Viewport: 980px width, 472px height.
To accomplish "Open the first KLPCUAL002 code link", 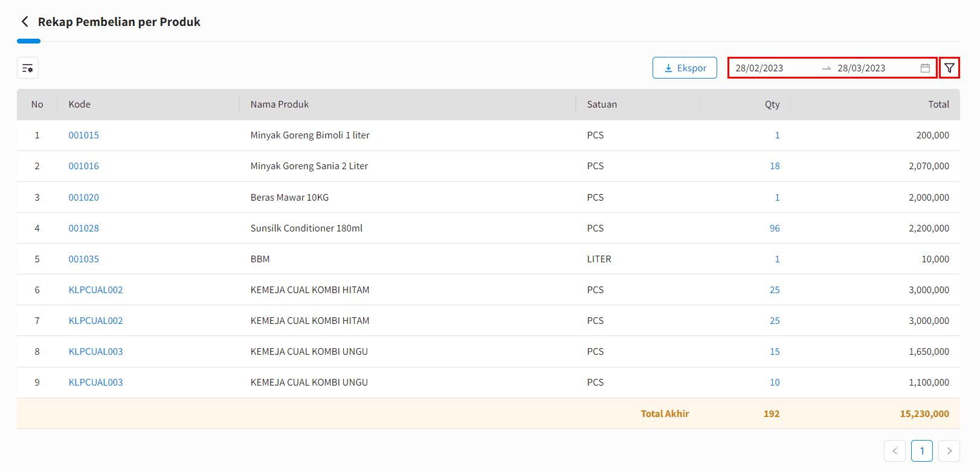I will (x=95, y=290).
